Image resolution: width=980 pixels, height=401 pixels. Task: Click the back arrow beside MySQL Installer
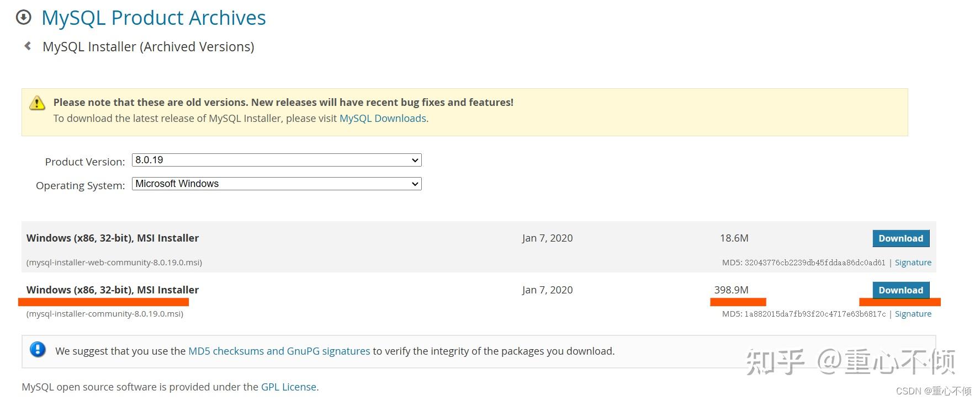(x=28, y=46)
